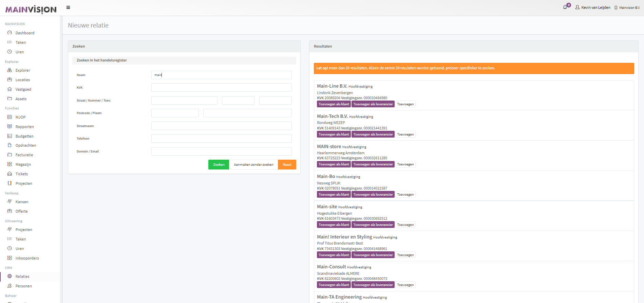Image resolution: width=644 pixels, height=303 pixels.
Task: Click the orange 20 results warning banner
Action: pyautogui.click(x=474, y=68)
